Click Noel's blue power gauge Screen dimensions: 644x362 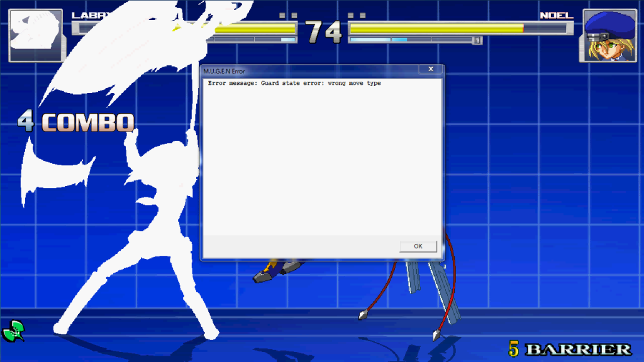click(377, 40)
